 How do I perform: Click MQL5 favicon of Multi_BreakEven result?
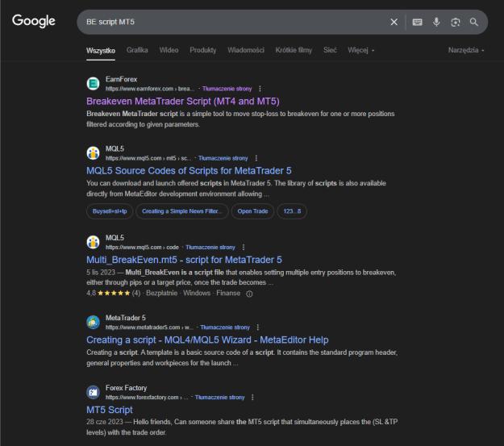coord(94,242)
